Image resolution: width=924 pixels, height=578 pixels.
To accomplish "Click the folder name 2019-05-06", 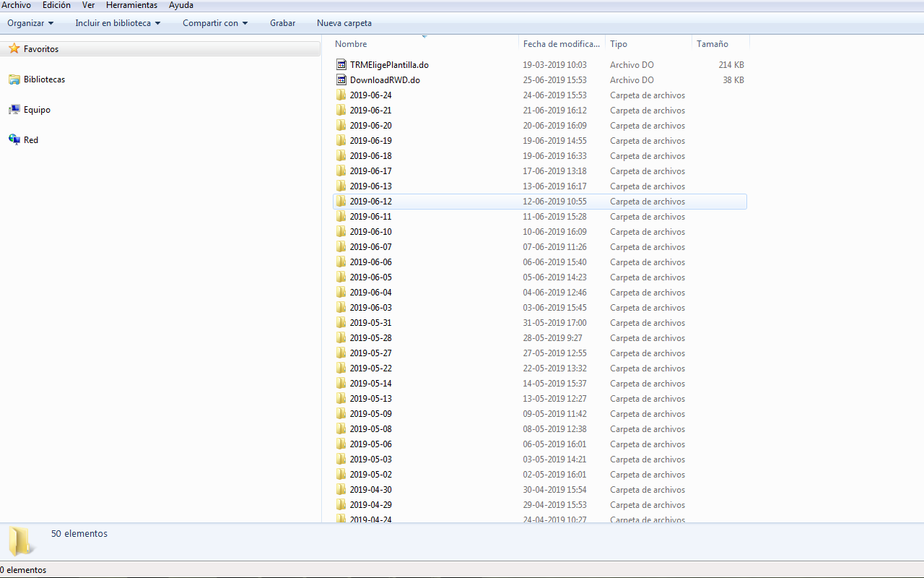I will (371, 444).
